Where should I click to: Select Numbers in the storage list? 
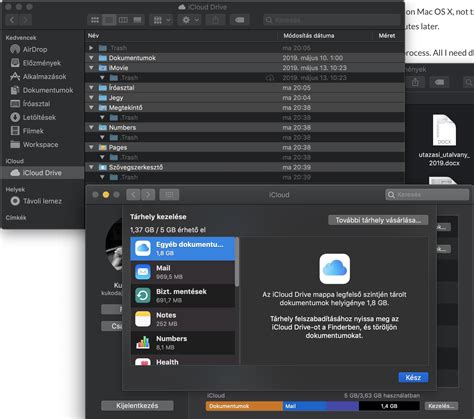pyautogui.click(x=183, y=343)
